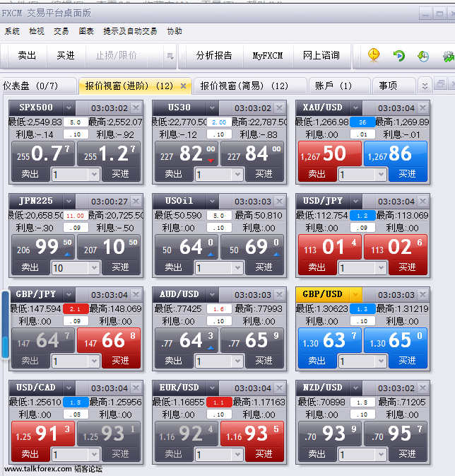Open AUD/USD trade size dropdown

point(237,361)
